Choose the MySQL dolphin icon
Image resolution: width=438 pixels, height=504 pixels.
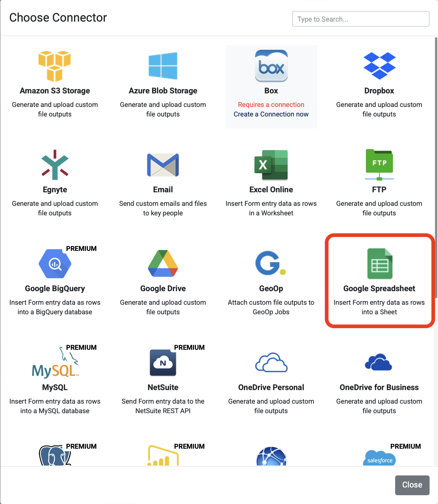point(55,363)
